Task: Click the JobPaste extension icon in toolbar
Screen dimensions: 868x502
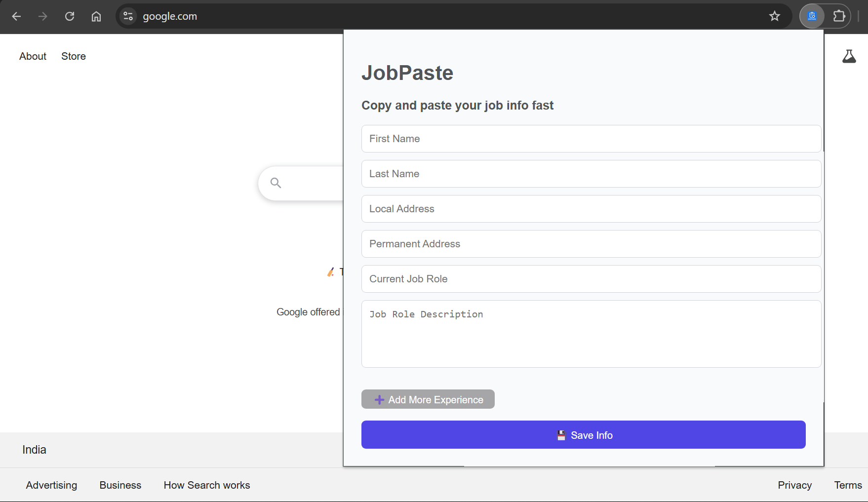Action: point(812,16)
